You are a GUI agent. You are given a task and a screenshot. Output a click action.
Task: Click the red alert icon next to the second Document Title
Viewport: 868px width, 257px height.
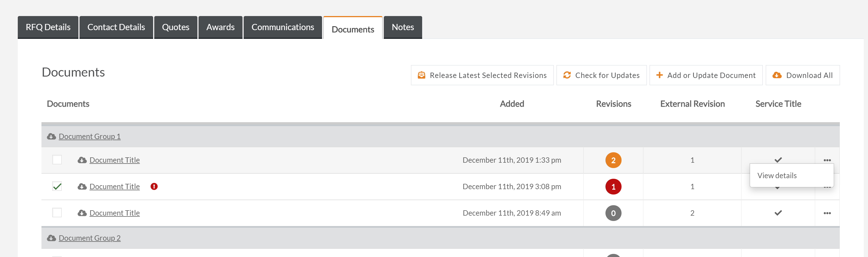pos(154,186)
